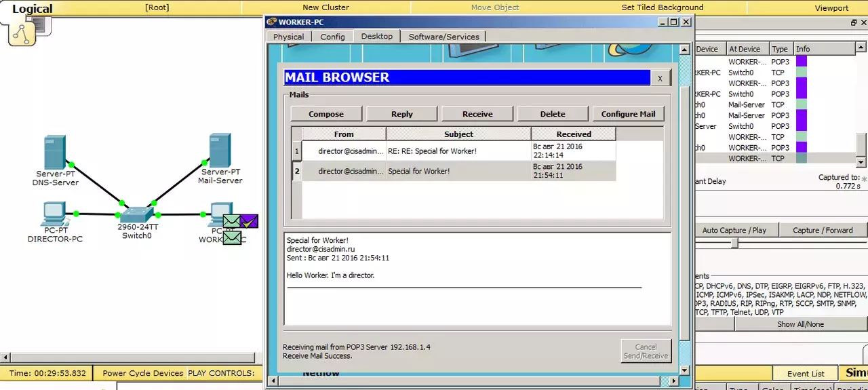Image resolution: width=868 pixels, height=390 pixels.
Task: Open the Software/Services tab
Action: pos(443,37)
